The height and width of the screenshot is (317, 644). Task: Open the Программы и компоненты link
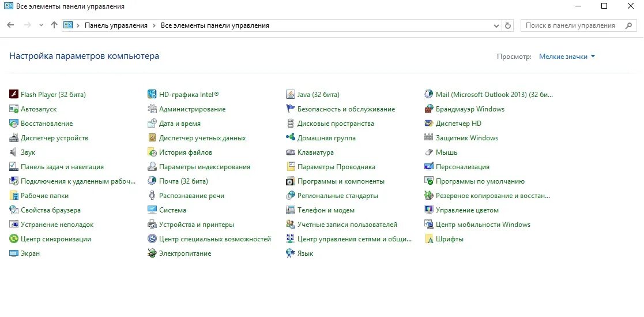tap(341, 181)
